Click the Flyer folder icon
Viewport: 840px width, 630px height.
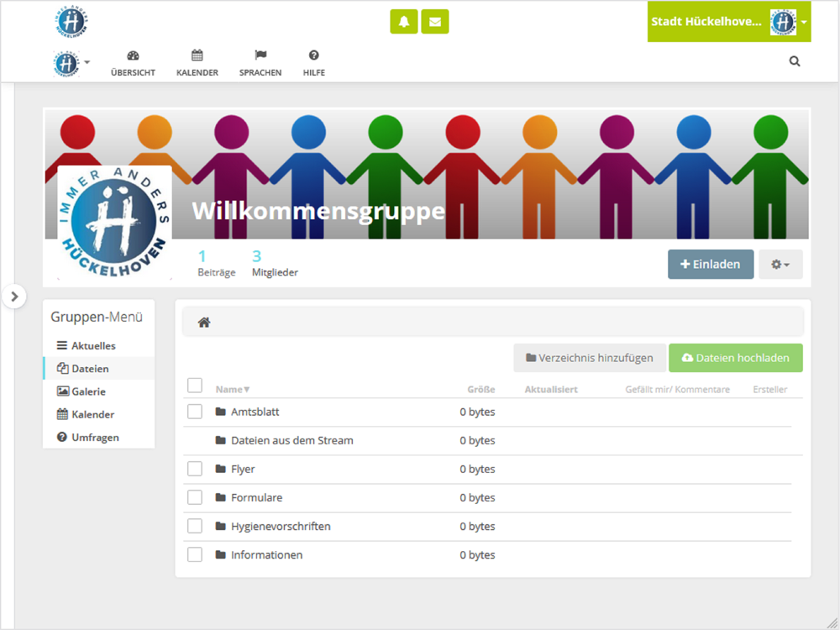(x=220, y=469)
